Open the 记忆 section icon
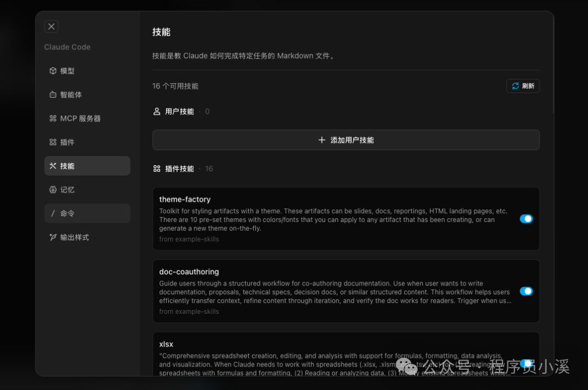Viewport: 588px width, 390px height. tap(52, 189)
